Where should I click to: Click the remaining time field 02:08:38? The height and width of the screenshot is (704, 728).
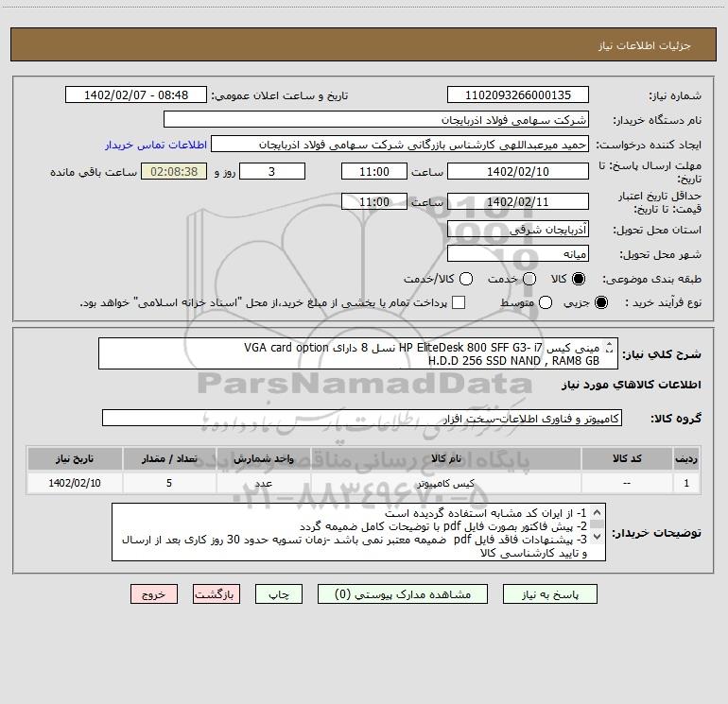pyautogui.click(x=174, y=171)
